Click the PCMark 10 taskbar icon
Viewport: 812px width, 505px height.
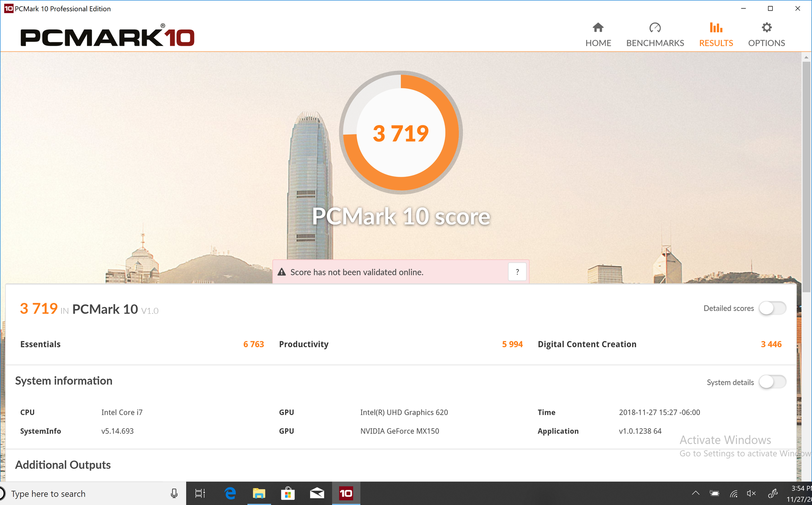coord(346,493)
